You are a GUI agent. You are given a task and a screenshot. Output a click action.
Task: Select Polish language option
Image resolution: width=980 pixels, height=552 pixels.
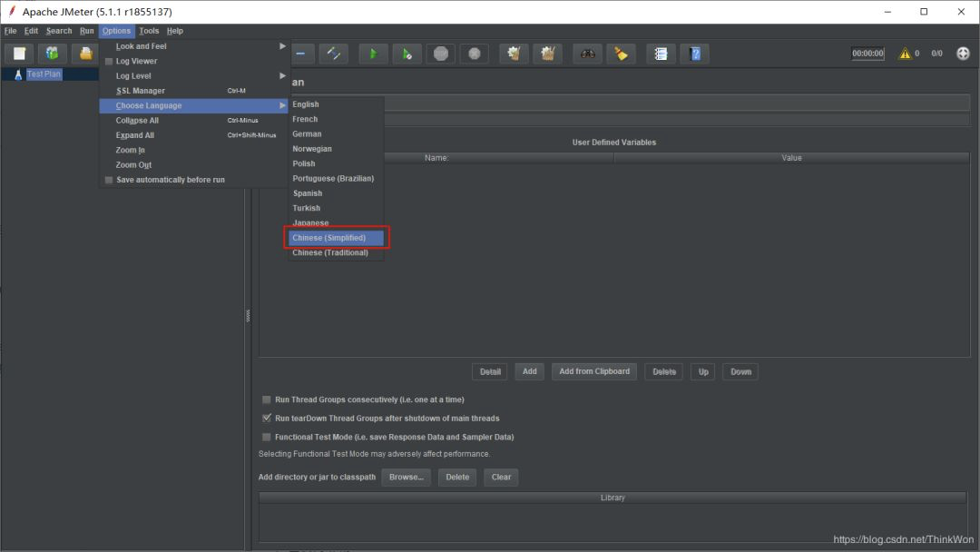click(x=337, y=163)
